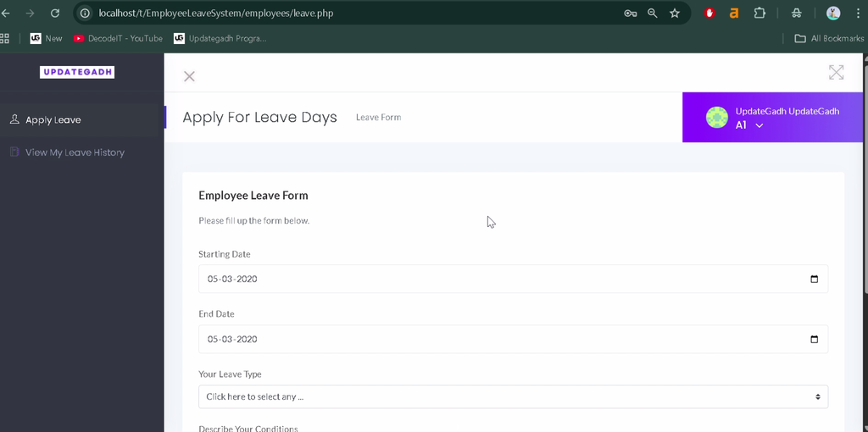
Task: Open the browser profile avatar
Action: [833, 14]
